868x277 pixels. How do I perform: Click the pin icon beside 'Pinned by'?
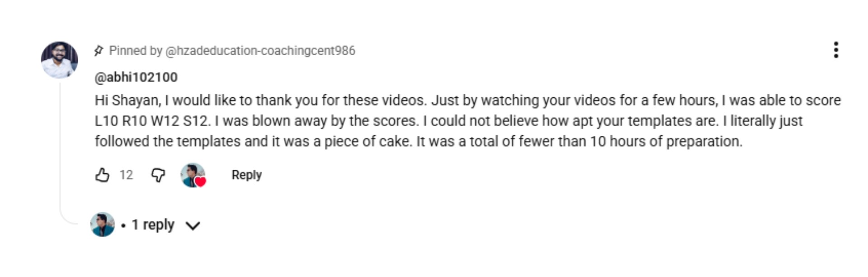pos(99,51)
